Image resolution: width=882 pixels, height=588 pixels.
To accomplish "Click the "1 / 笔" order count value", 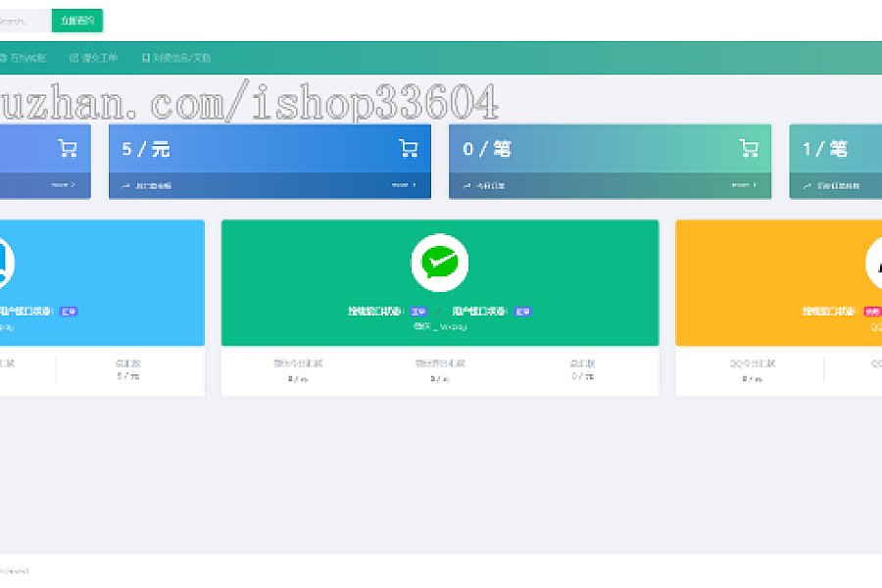I will point(824,149).
